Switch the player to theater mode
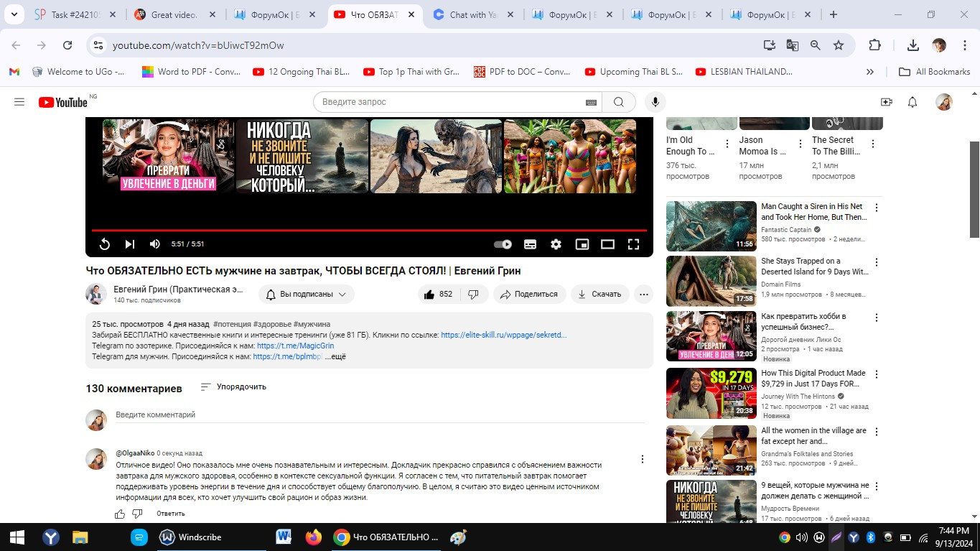 pyautogui.click(x=607, y=244)
